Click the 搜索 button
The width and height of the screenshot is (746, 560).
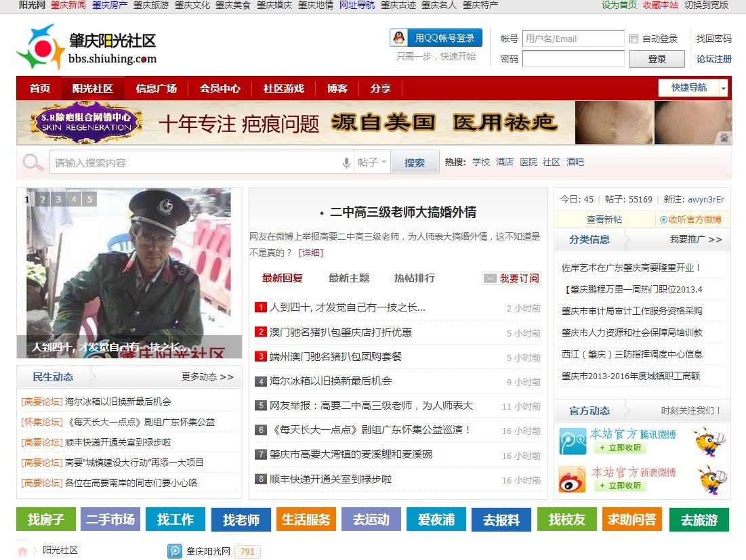[415, 163]
